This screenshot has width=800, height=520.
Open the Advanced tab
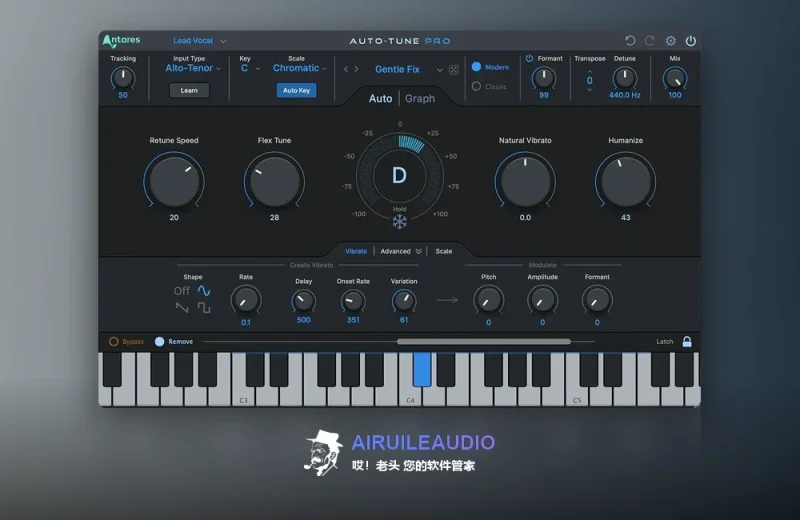point(395,251)
